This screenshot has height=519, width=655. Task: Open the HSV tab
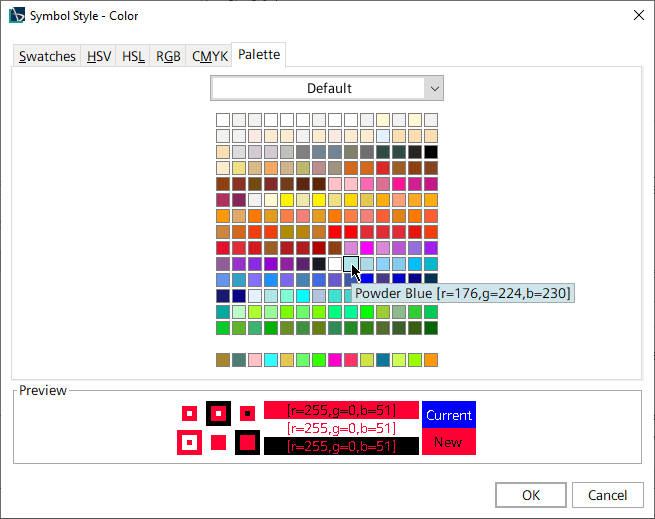[99, 56]
